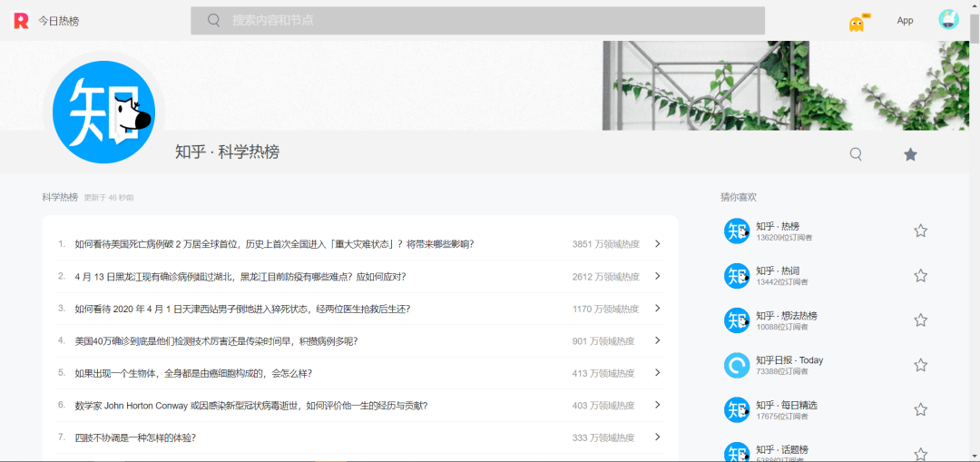The image size is (980, 462).
Task: Click the 猜你喜欢 heading
Action: [739, 197]
